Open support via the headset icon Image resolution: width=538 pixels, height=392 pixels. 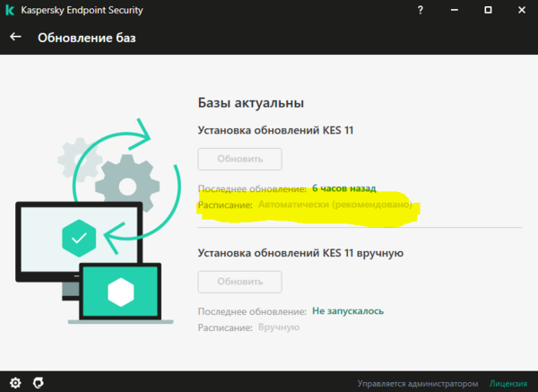[38, 382]
